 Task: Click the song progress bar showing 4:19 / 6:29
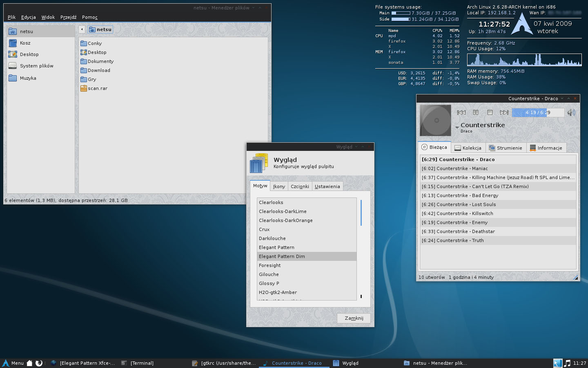pos(538,112)
